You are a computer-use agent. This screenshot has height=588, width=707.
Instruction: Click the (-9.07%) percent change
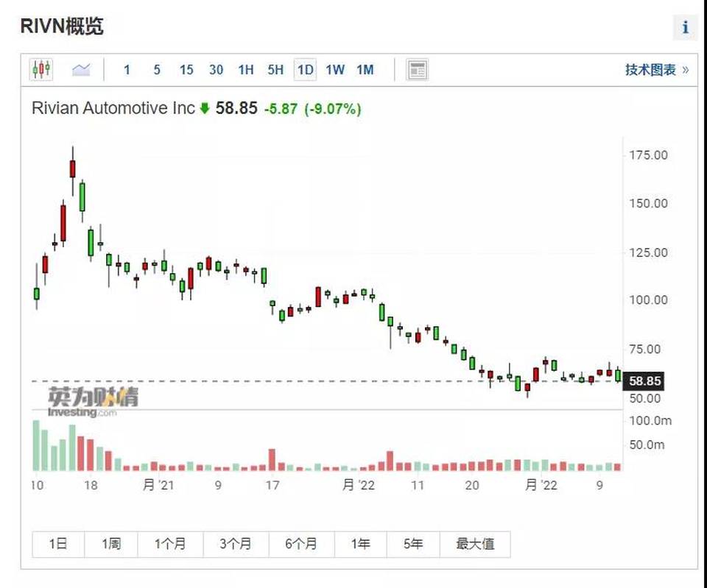(x=333, y=109)
